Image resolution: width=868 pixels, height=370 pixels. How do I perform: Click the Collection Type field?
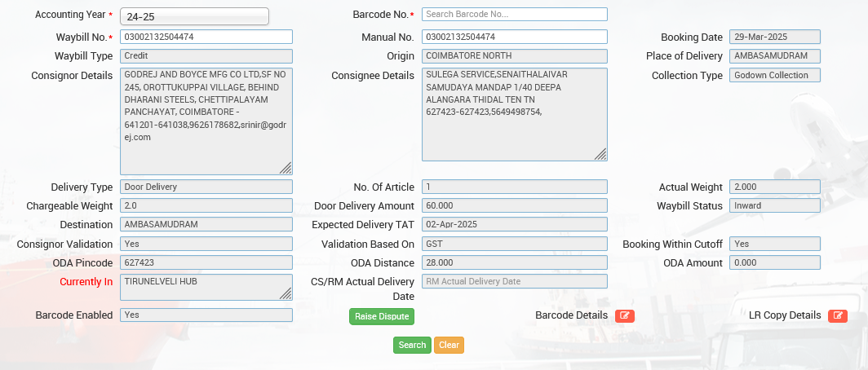coord(774,75)
